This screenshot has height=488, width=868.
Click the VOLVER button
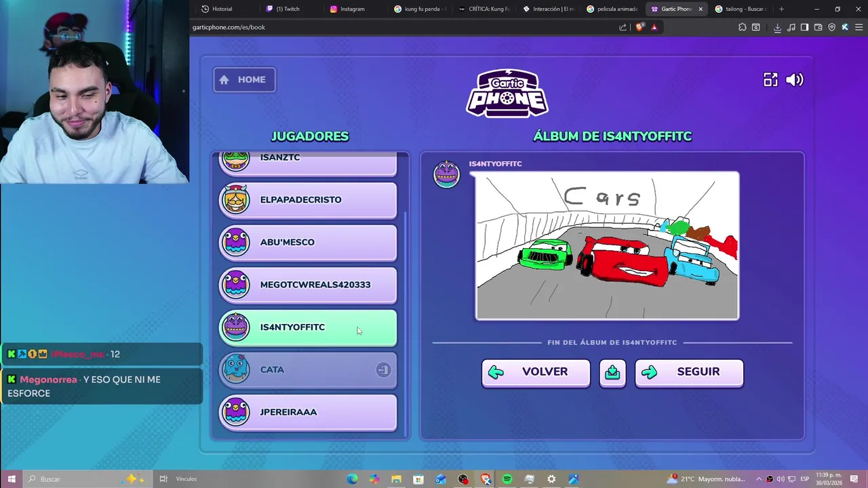click(x=536, y=372)
